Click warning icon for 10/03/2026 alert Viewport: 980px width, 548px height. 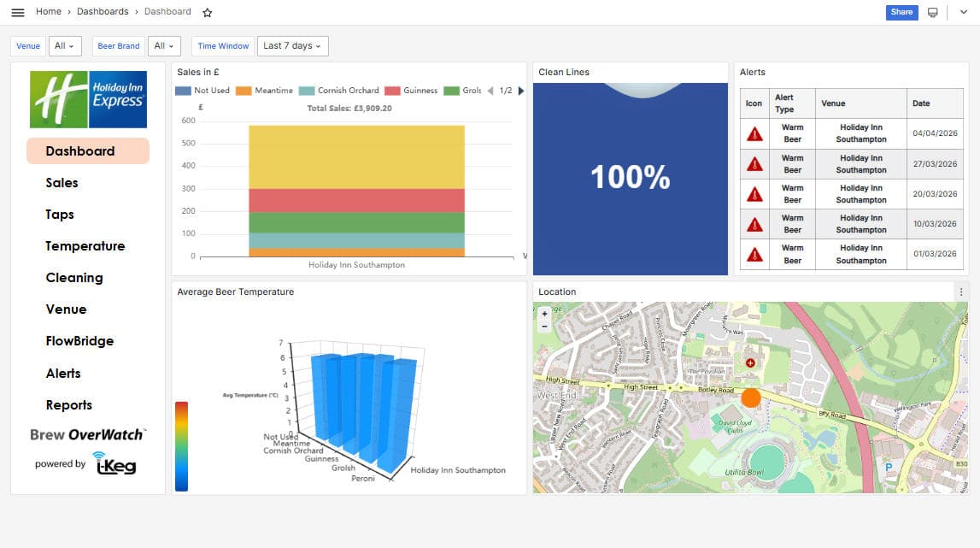pyautogui.click(x=754, y=224)
